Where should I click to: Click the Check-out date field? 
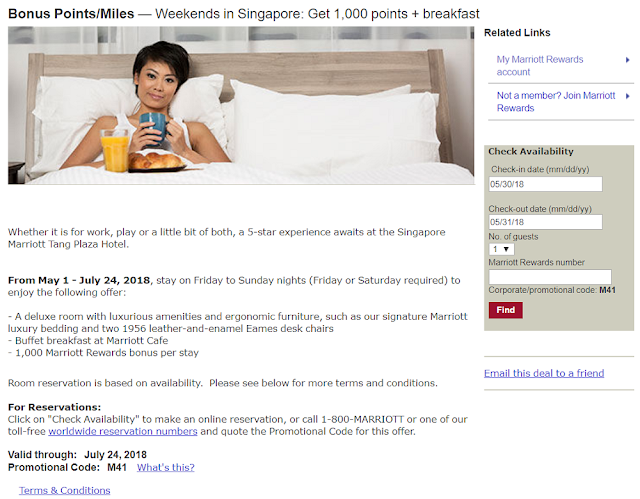(545, 222)
